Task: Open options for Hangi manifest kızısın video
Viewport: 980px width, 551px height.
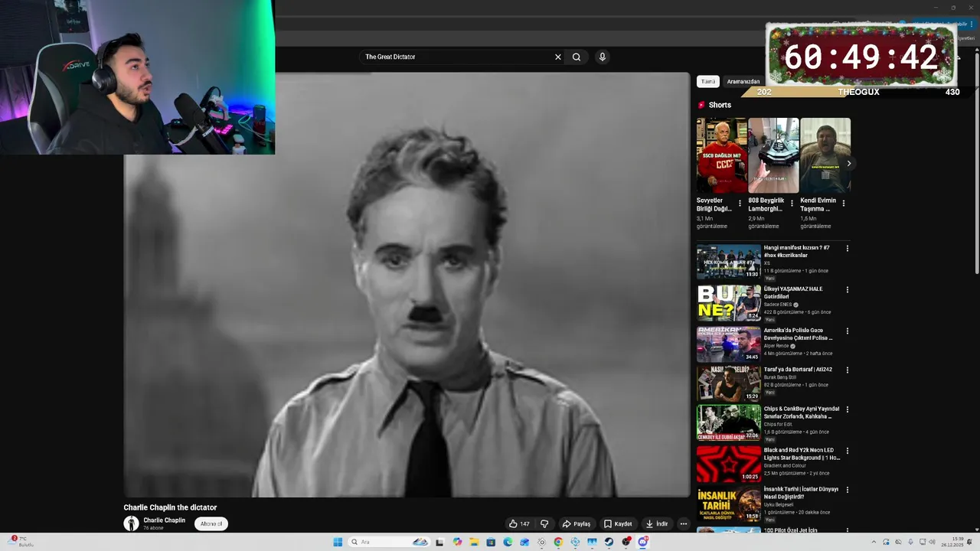Action: (x=847, y=249)
